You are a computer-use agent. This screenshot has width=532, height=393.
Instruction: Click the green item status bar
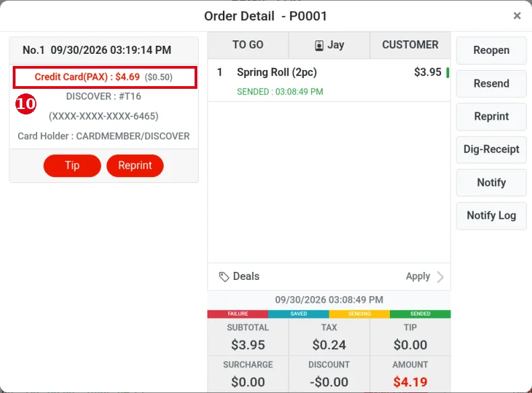[x=448, y=73]
